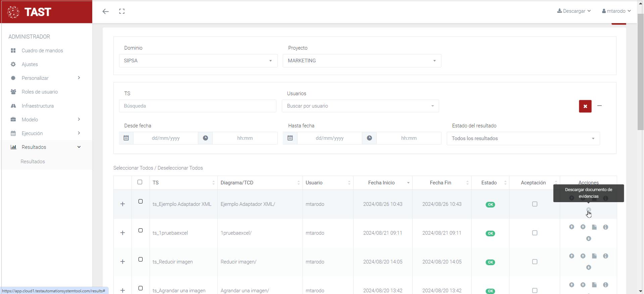Toggle the select-all checkbox in table header
This screenshot has width=644, height=294.
[140, 182]
